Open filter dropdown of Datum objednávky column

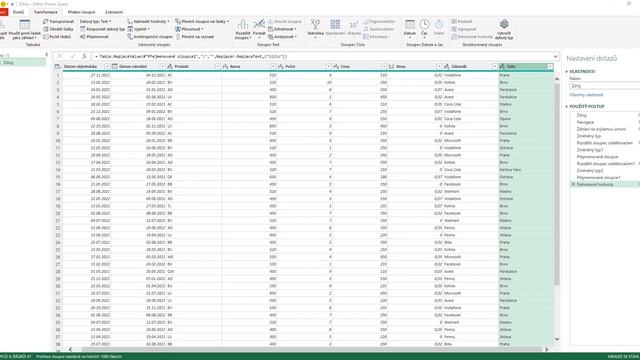(x=107, y=67)
